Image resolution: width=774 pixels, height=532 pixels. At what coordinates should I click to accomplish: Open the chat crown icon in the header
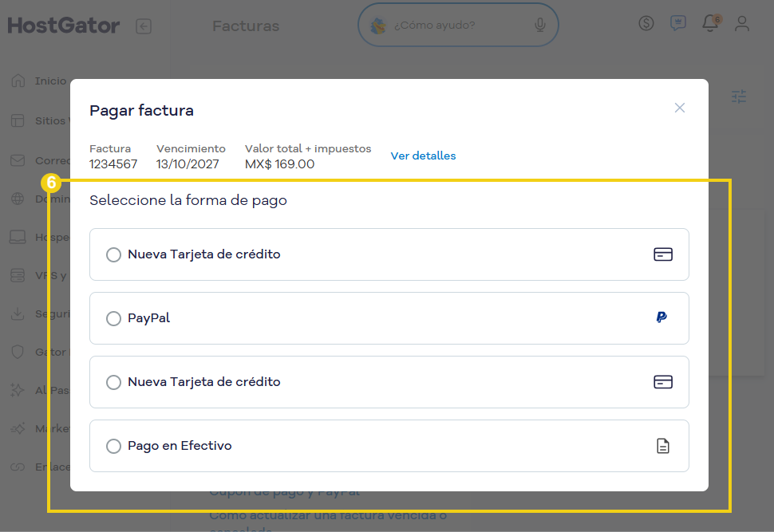click(678, 22)
